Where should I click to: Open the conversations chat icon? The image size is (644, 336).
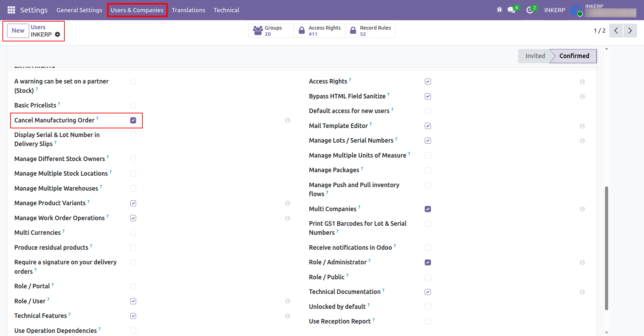tap(511, 10)
